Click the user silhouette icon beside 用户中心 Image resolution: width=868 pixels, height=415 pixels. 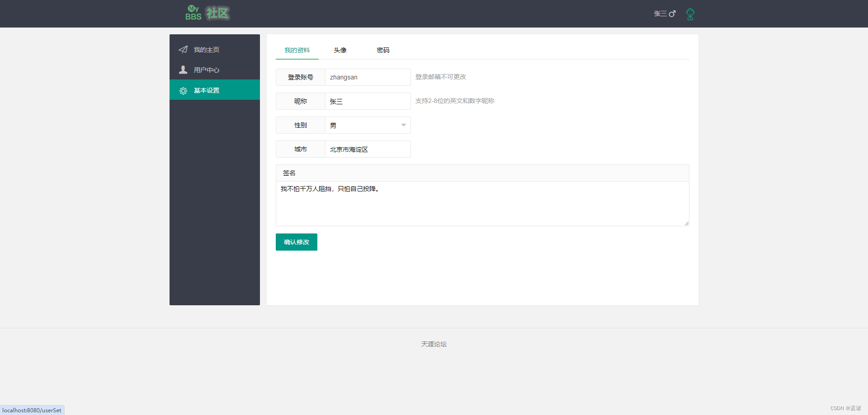(183, 70)
